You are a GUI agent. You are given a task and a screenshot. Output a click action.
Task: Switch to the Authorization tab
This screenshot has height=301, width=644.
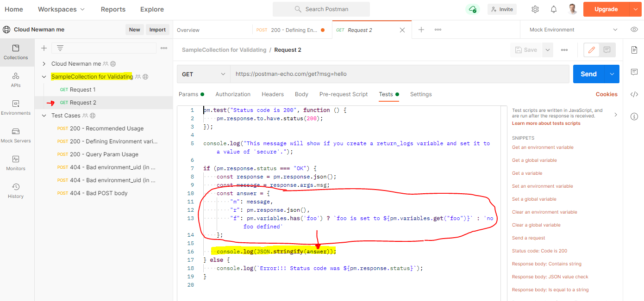coord(233,94)
